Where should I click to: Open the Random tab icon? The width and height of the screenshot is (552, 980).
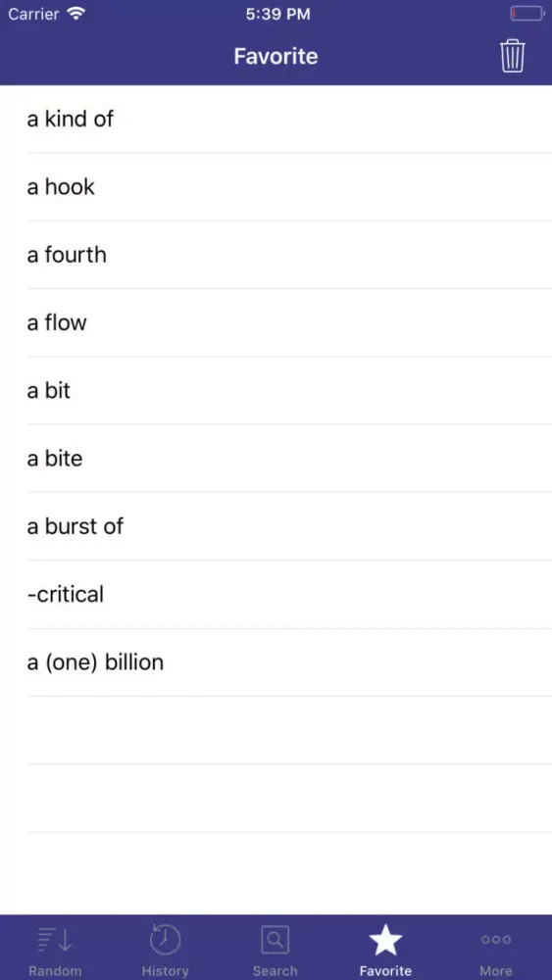point(55,940)
